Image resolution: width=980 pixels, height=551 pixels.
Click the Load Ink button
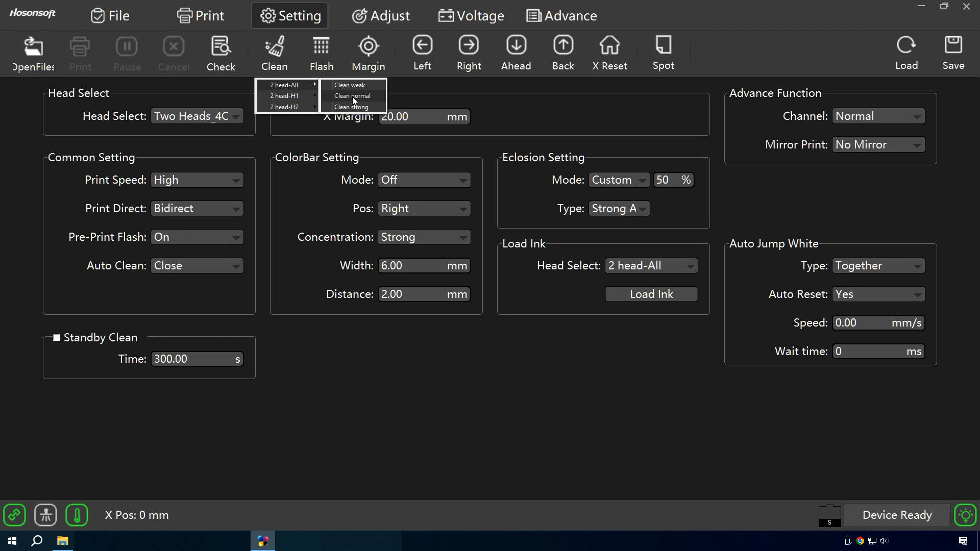point(651,294)
